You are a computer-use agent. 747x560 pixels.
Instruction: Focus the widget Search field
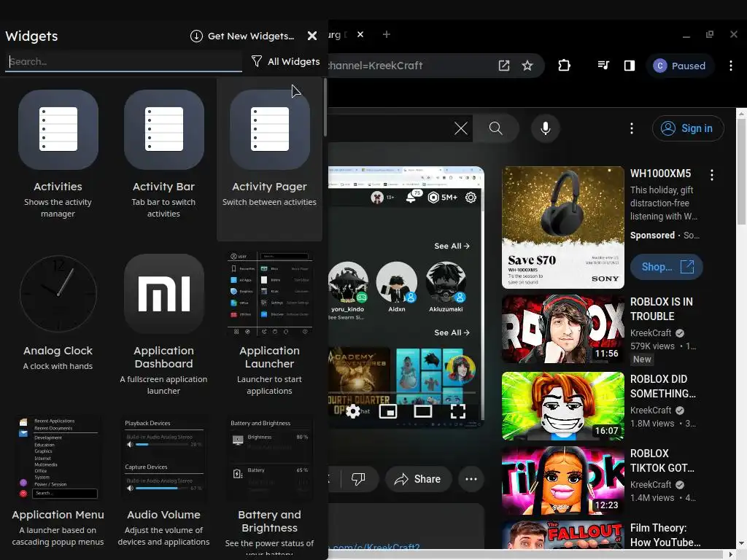(x=123, y=61)
